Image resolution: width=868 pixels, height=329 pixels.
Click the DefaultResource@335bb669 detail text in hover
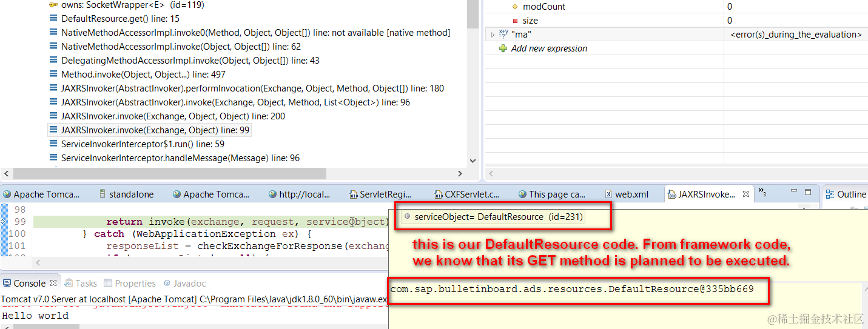pos(572,289)
